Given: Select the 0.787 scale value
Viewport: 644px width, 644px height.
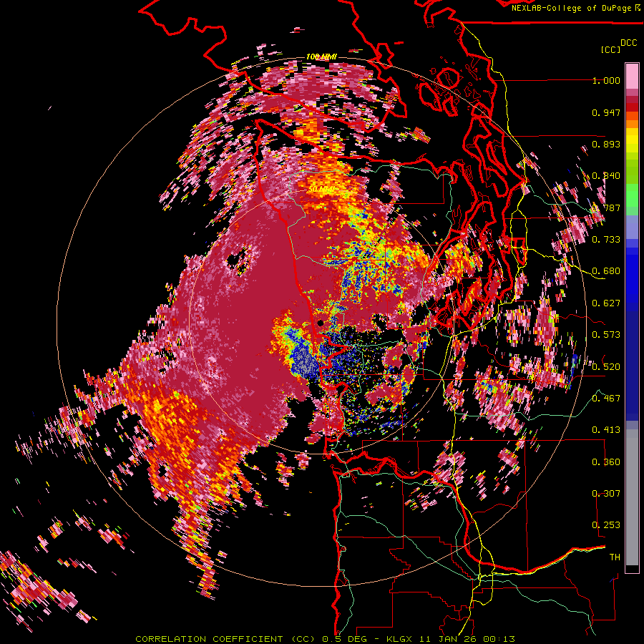Looking at the screenshot, I should 606,208.
